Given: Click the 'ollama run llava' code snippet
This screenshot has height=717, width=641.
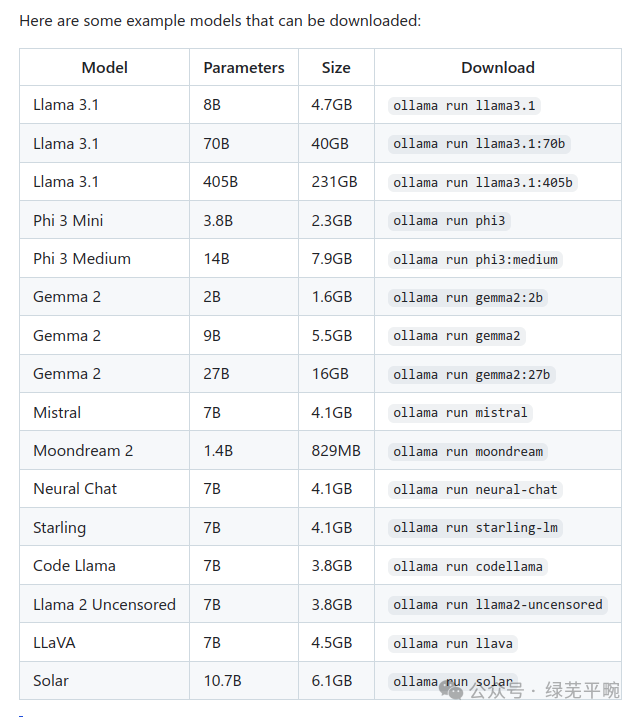Looking at the screenshot, I should [453, 643].
